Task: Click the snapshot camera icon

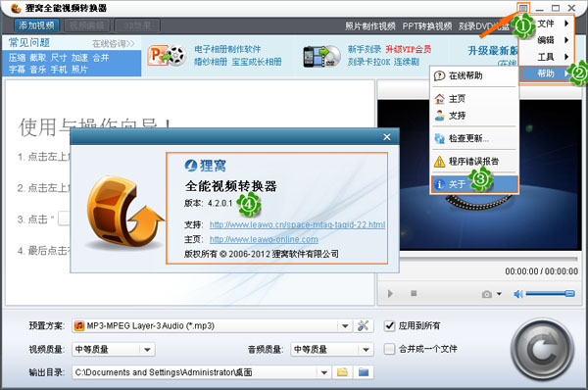Action: (x=487, y=294)
